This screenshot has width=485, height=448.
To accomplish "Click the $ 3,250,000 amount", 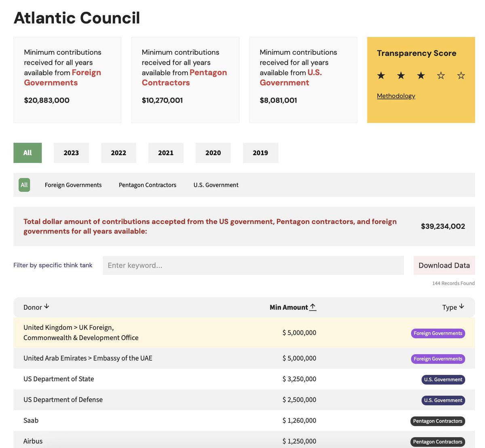I will 299,379.
